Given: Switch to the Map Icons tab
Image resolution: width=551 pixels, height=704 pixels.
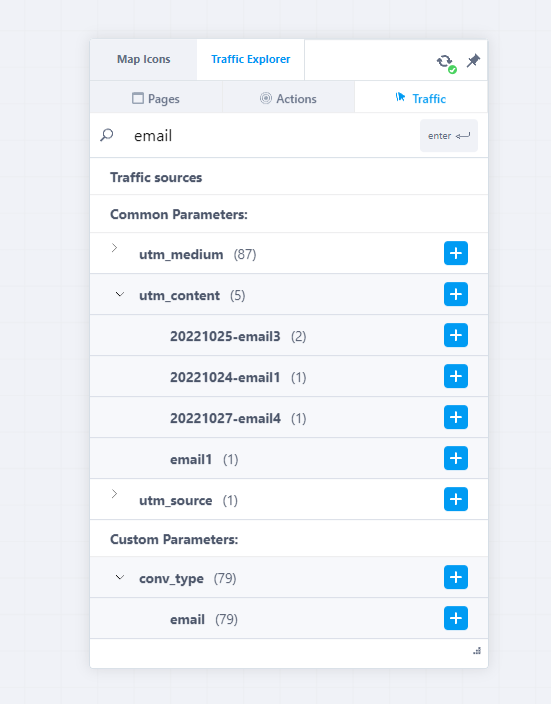Looking at the screenshot, I should tap(143, 59).
